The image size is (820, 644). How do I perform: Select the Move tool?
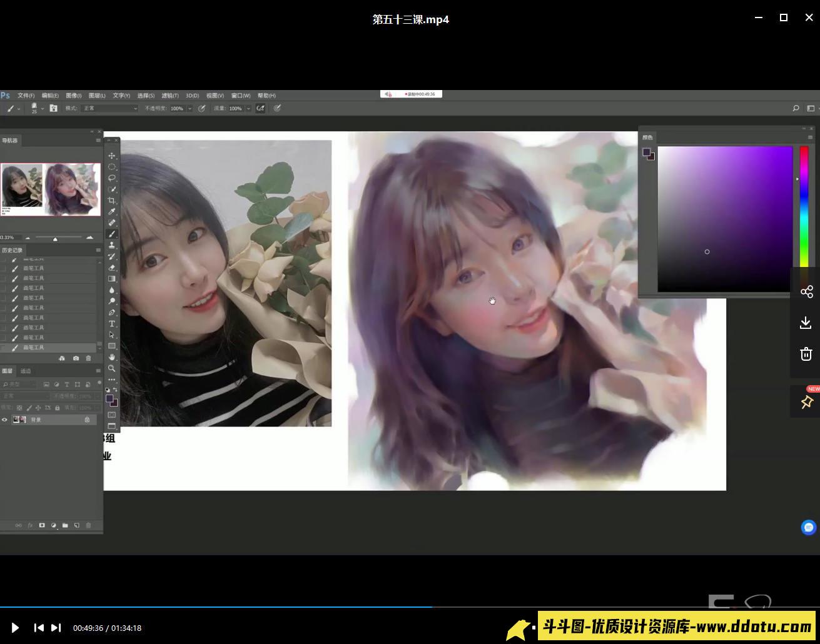(x=112, y=156)
